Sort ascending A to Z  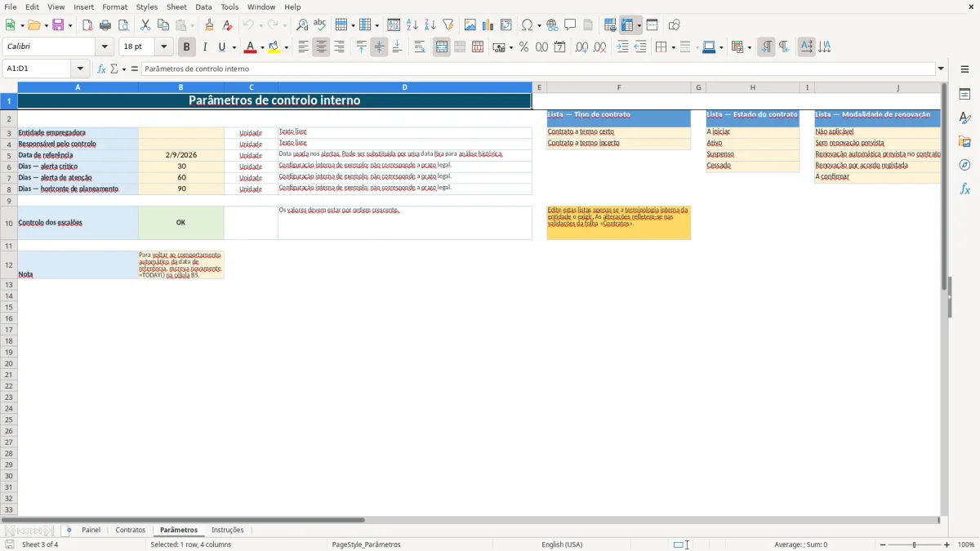coord(412,25)
